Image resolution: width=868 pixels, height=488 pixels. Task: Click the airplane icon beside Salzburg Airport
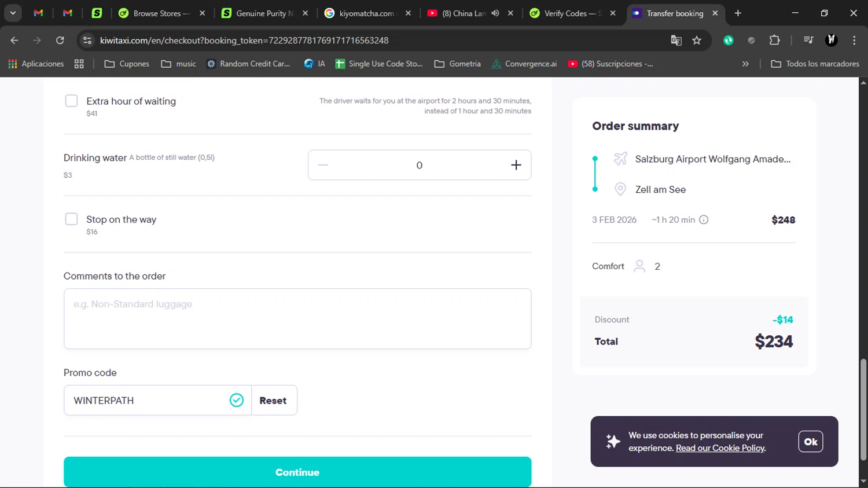coord(620,159)
